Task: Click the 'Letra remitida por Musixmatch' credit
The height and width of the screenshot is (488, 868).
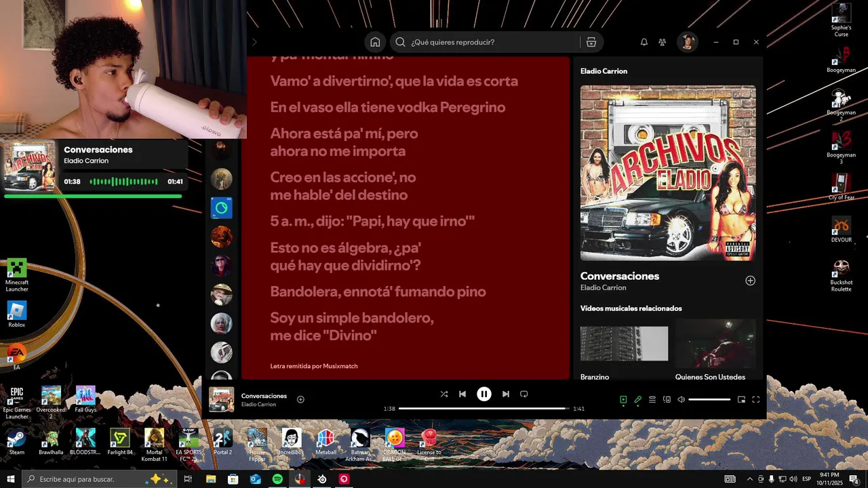Action: [x=314, y=366]
